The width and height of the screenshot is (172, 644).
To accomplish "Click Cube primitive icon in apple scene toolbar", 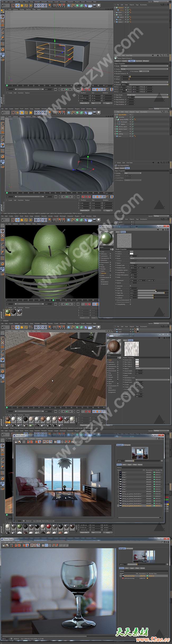I will pos(69,220).
